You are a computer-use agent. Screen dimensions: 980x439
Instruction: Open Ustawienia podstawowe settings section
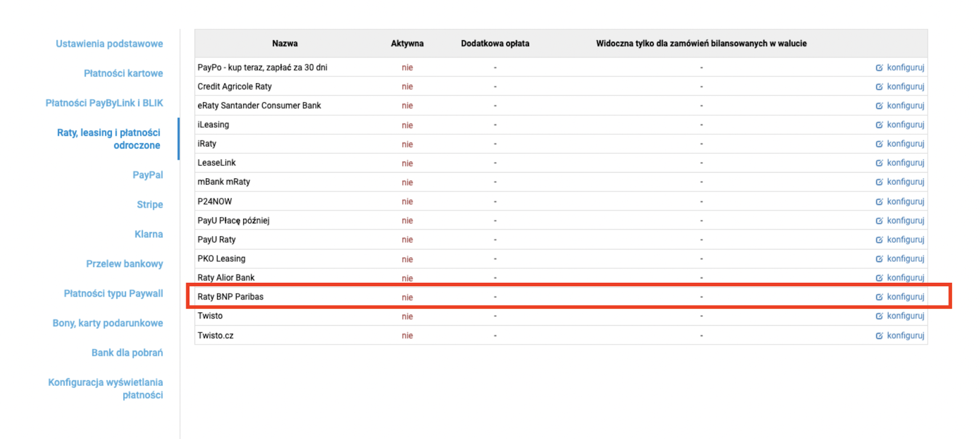(109, 44)
